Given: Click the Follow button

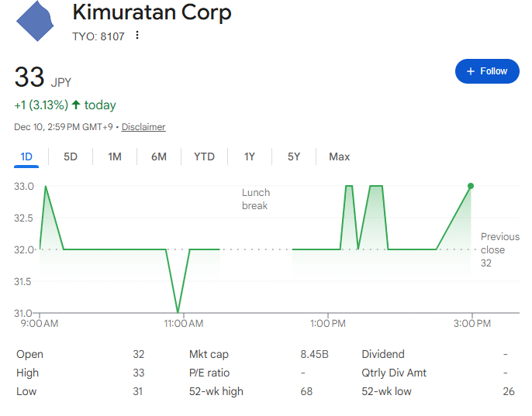Looking at the screenshot, I should (486, 71).
